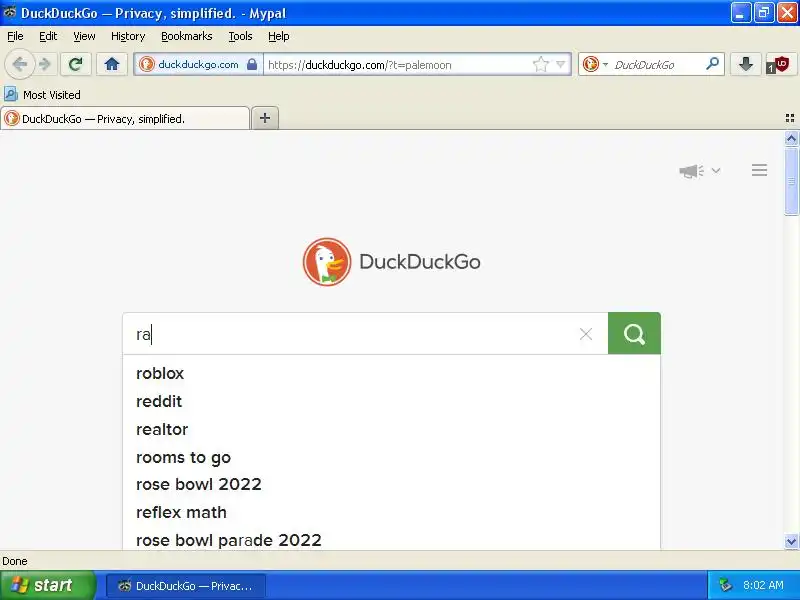The image size is (800, 600).
Task: Expand the chevron beside the megaphone
Action: pyautogui.click(x=716, y=170)
